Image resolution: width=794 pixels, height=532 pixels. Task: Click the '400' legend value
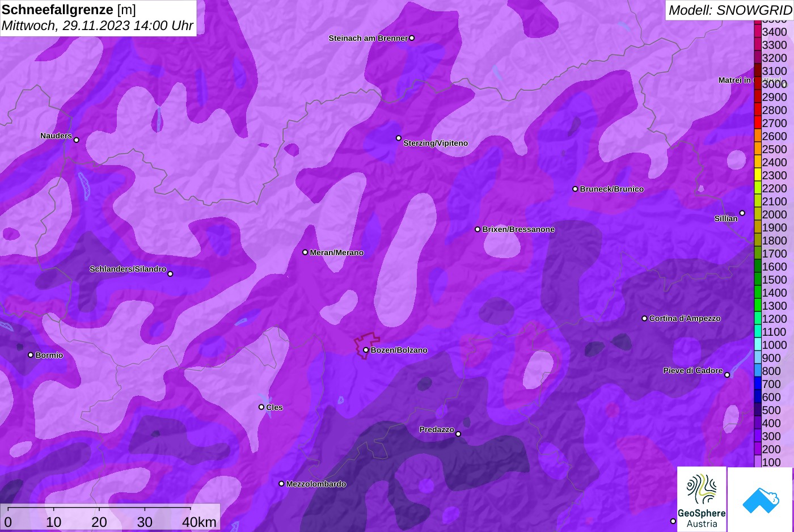(771, 423)
